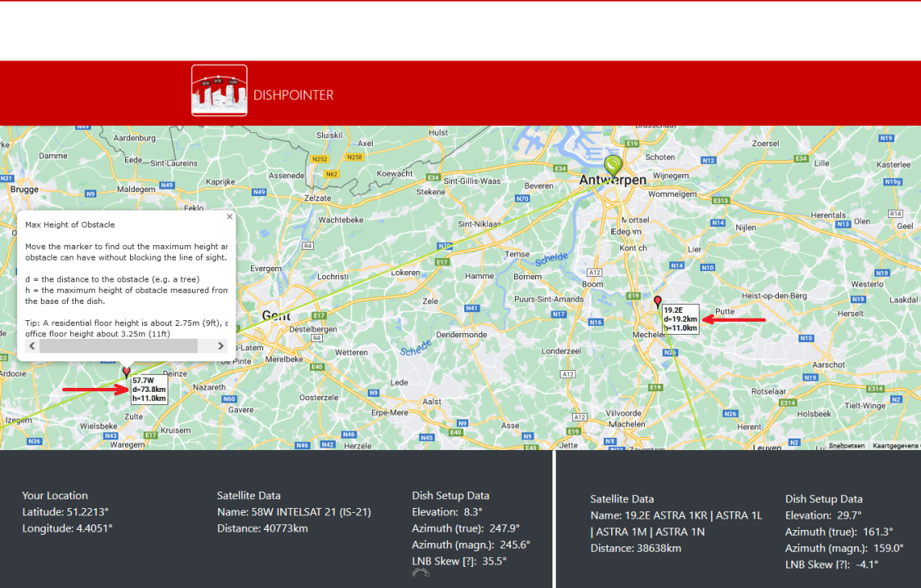Click the 19.2E distance and height label box
921x588 pixels.
pyautogui.click(x=680, y=319)
